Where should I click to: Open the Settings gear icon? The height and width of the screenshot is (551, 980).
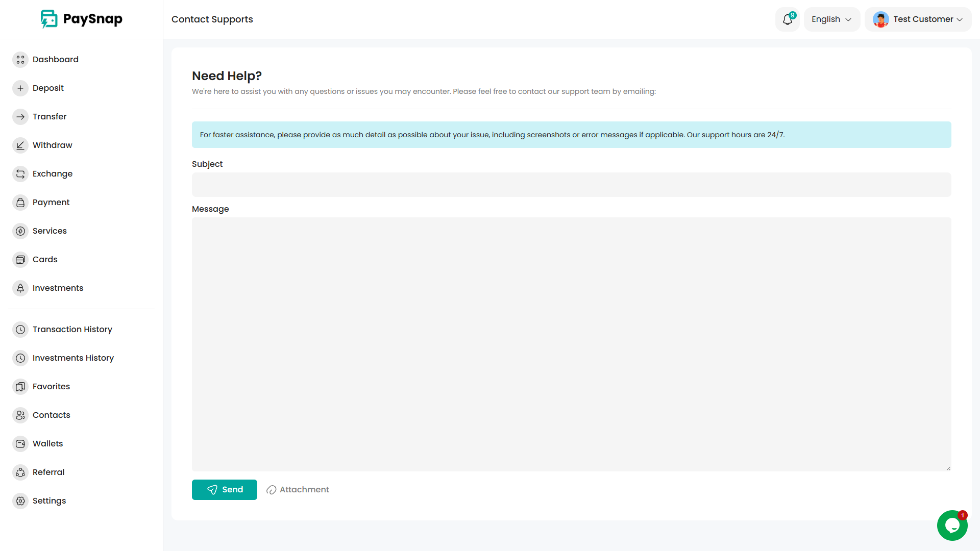pyautogui.click(x=20, y=500)
